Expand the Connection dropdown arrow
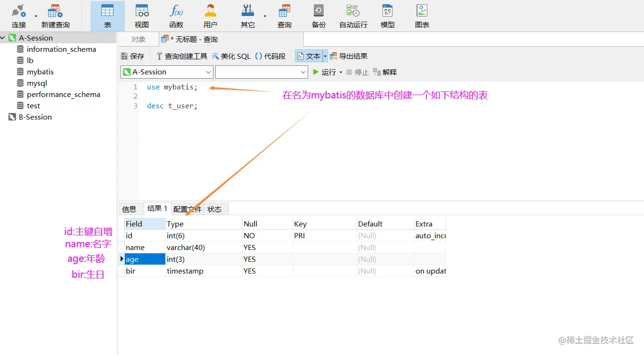 [36, 16]
